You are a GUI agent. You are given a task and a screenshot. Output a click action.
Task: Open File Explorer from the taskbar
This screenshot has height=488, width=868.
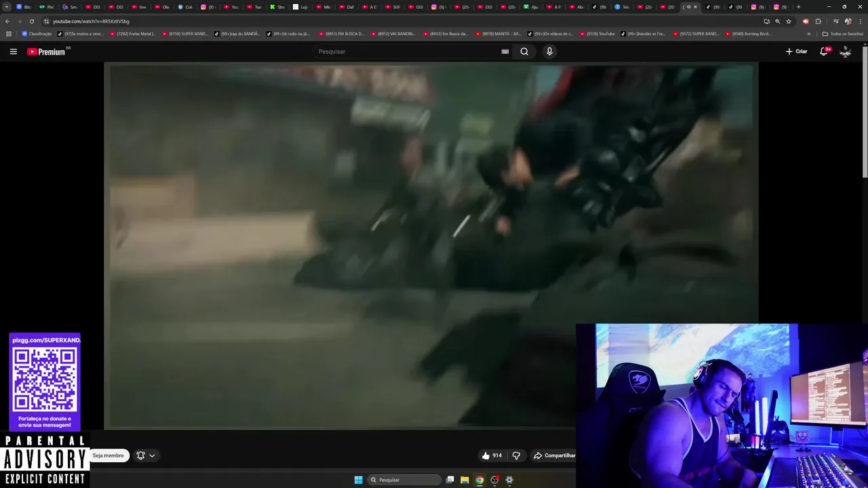[x=465, y=480]
